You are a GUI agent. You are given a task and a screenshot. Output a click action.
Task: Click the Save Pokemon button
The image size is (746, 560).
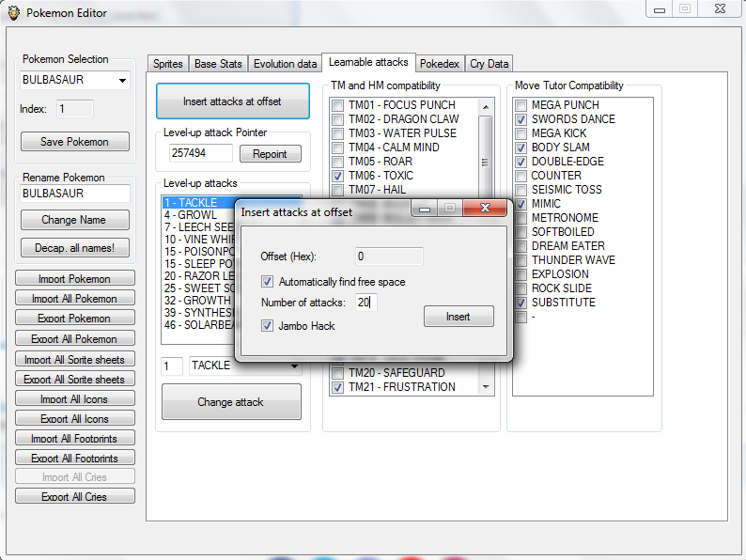point(75,142)
